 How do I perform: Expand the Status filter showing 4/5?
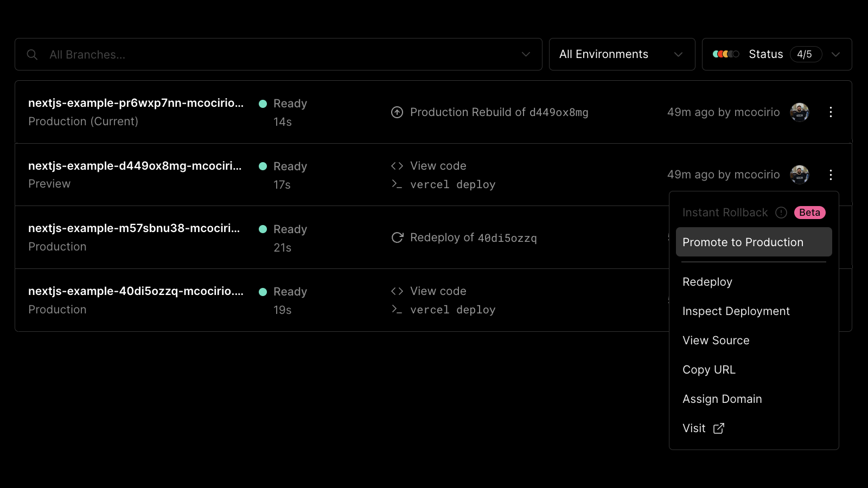point(835,54)
